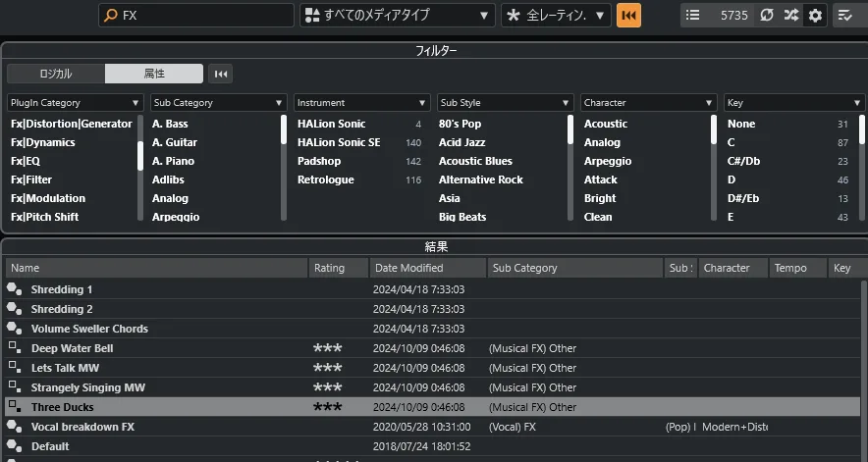Sort results by Date Modified column header
Image resolution: width=868 pixels, height=462 pixels.
(427, 268)
